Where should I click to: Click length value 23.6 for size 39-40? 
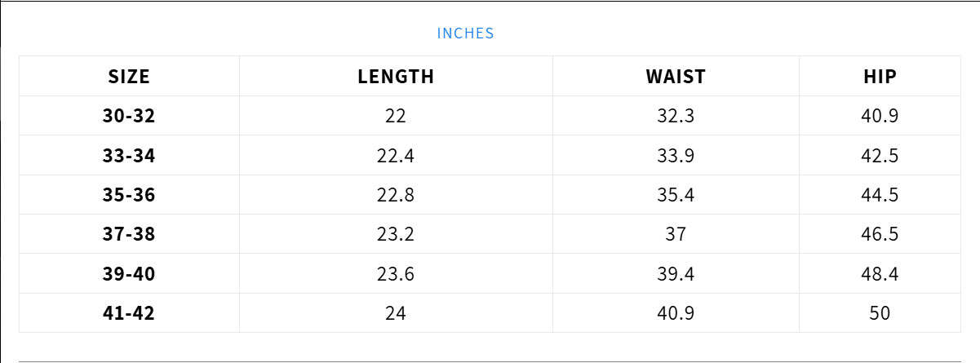(396, 274)
